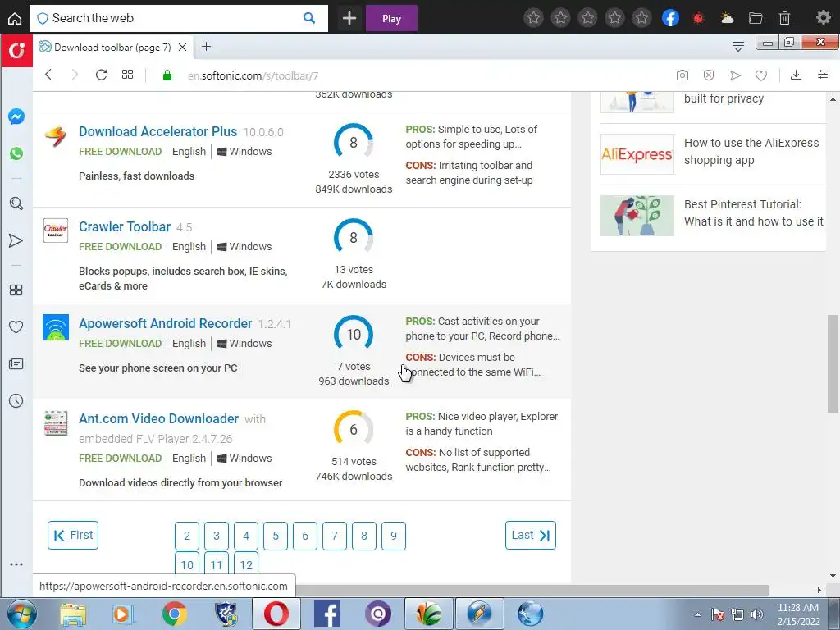Open personal news icon in sidebar

pyautogui.click(x=16, y=364)
